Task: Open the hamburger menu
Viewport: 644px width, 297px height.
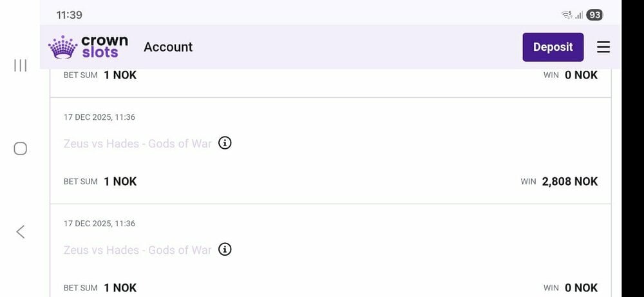Action: tap(603, 47)
